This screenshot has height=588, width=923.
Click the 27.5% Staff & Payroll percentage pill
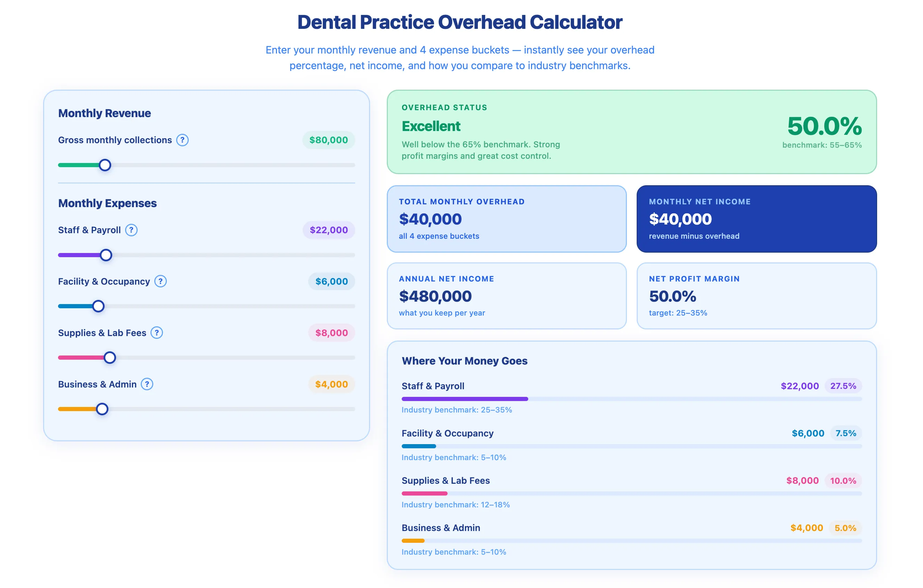(x=843, y=386)
